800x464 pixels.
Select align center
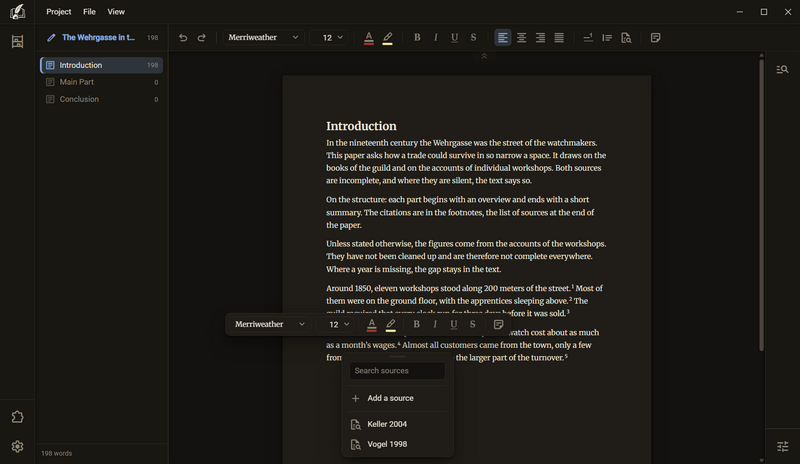tap(521, 38)
